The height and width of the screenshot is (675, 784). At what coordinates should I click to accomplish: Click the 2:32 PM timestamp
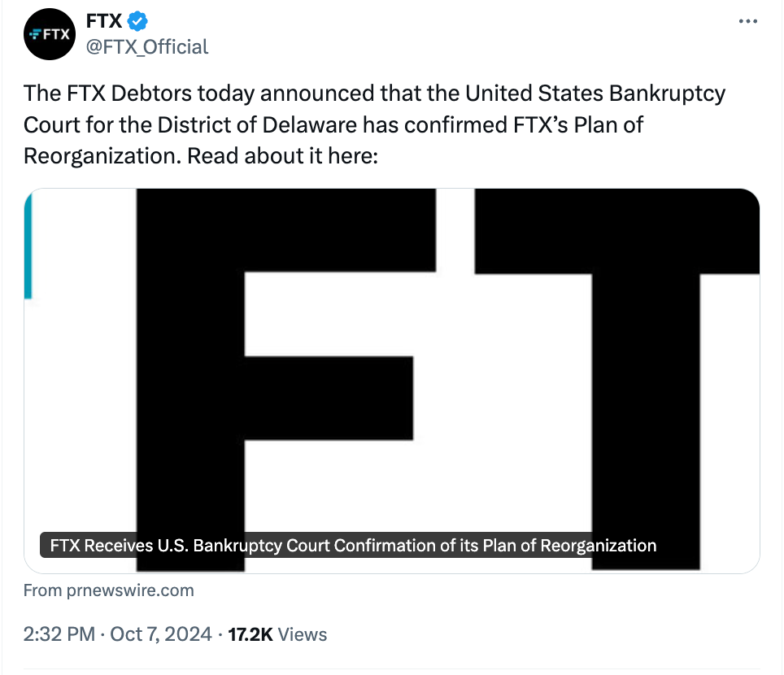pyautogui.click(x=59, y=634)
